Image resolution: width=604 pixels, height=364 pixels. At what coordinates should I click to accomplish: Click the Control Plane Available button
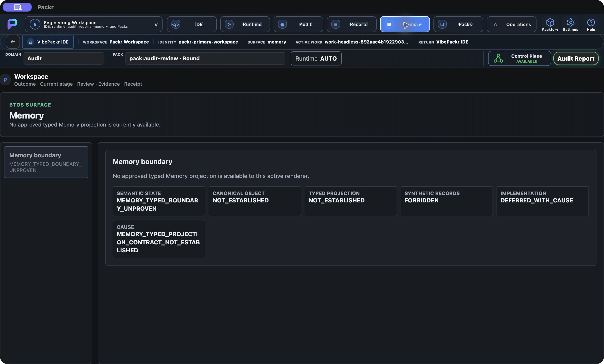click(x=519, y=58)
